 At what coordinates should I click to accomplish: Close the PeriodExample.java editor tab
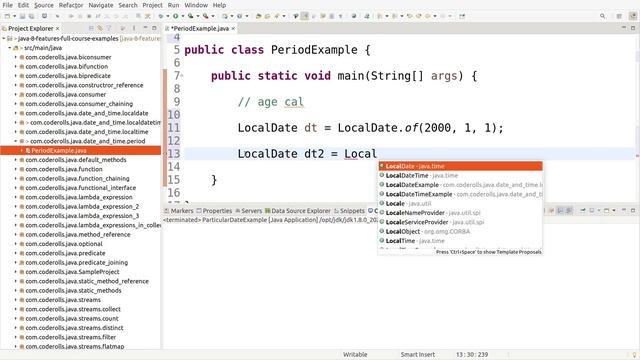(233, 29)
